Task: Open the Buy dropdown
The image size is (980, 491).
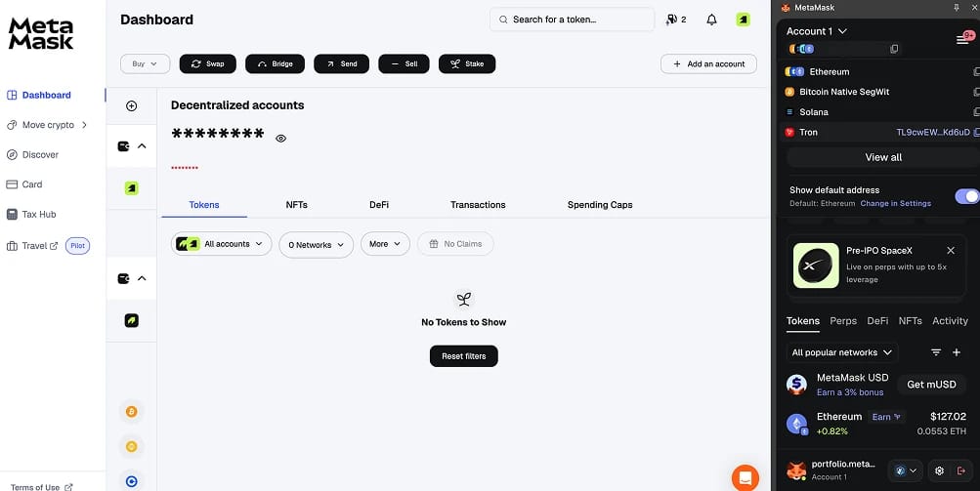Action: click(x=145, y=63)
